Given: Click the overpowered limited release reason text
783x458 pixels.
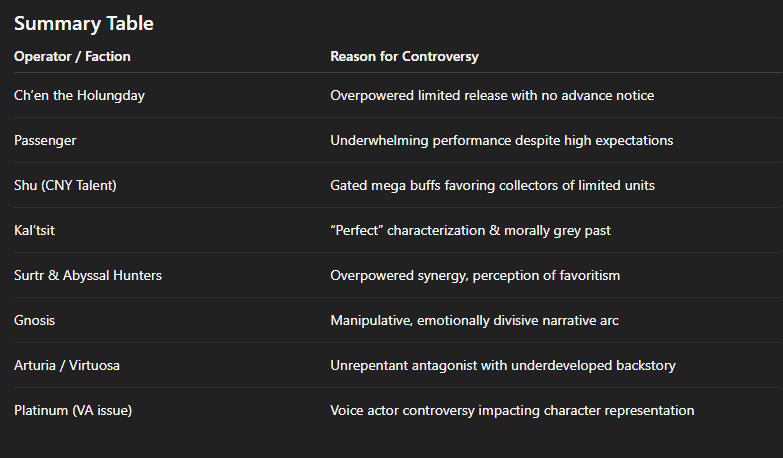Looking at the screenshot, I should 492,95.
